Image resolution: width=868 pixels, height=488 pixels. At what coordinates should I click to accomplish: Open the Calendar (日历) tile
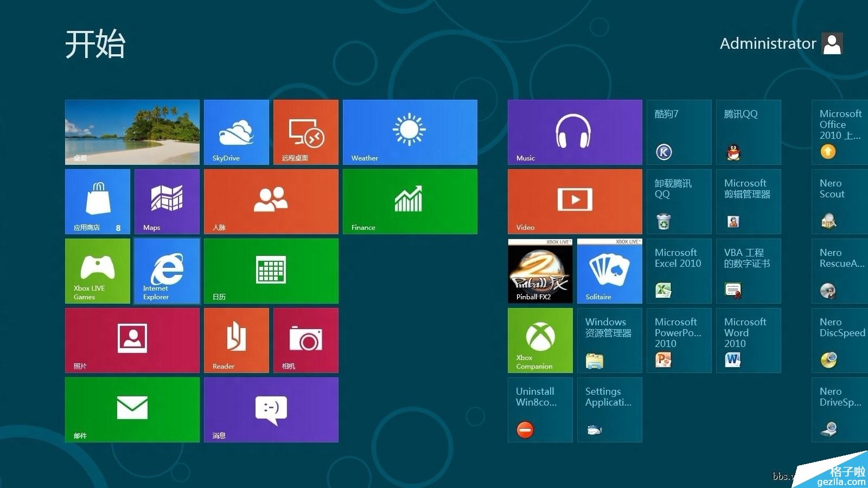tap(271, 271)
